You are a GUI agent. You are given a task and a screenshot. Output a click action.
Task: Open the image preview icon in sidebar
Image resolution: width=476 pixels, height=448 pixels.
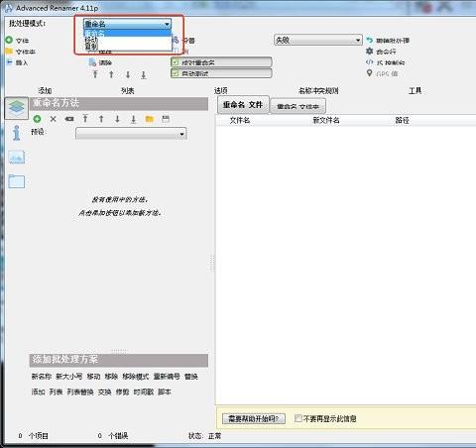click(17, 158)
